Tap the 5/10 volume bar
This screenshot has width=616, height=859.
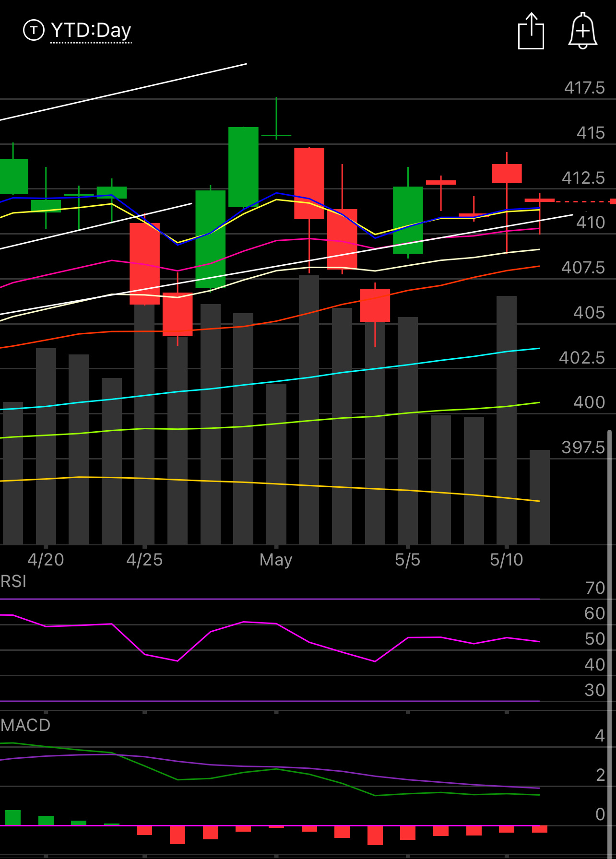tap(507, 420)
